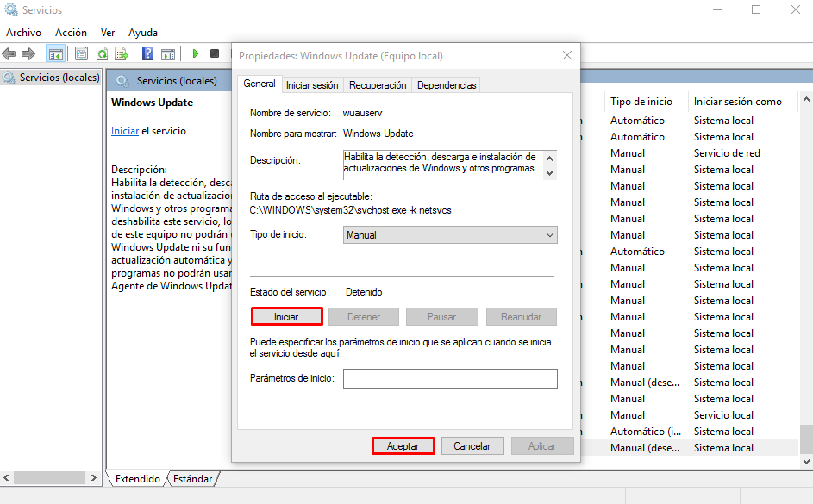Screen dimensions: 813x504
Task: Click the Aplicar button
Action: click(x=542, y=446)
